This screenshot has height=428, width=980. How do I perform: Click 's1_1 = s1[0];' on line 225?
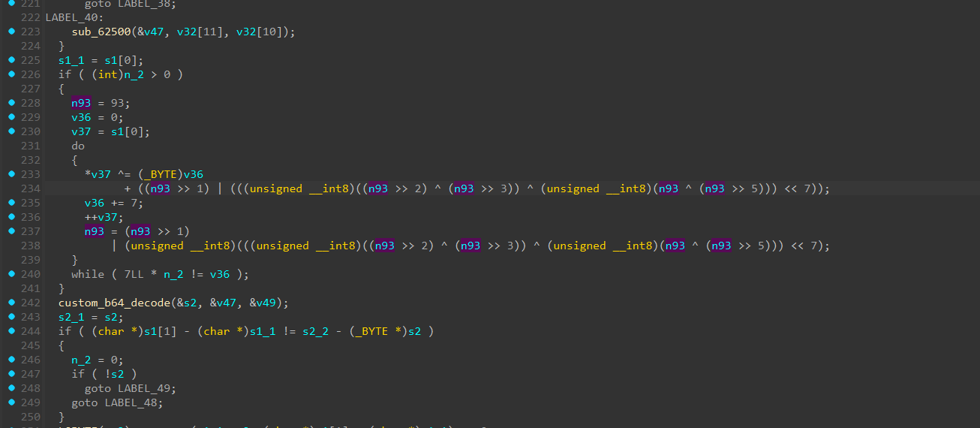tap(101, 60)
